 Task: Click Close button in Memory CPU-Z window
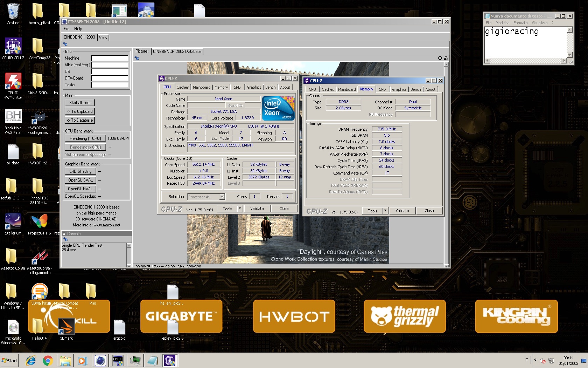click(429, 211)
